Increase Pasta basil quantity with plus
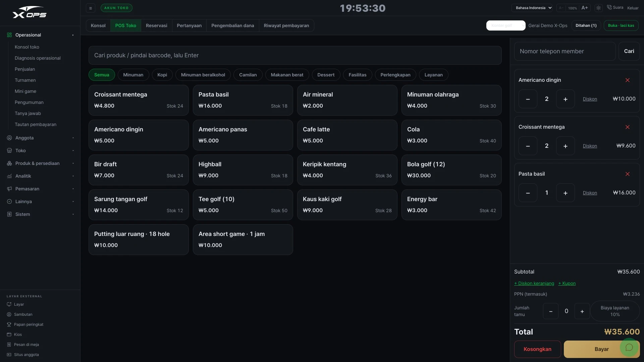This screenshot has width=644, height=362. [x=566, y=193]
